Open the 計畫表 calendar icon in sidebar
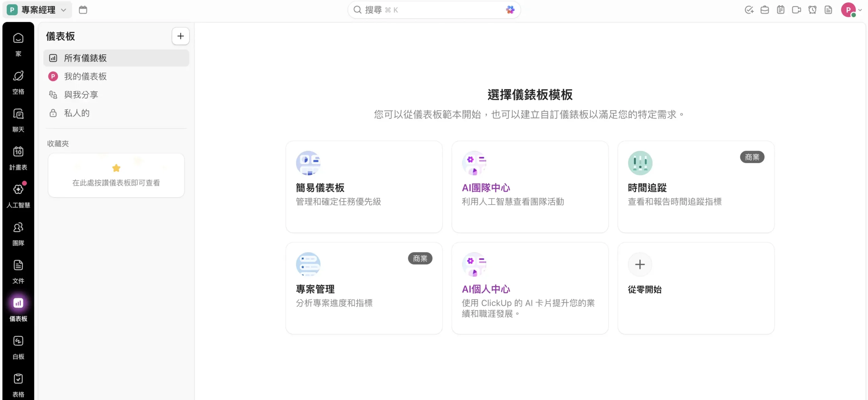This screenshot has width=868, height=400. pyautogui.click(x=18, y=156)
